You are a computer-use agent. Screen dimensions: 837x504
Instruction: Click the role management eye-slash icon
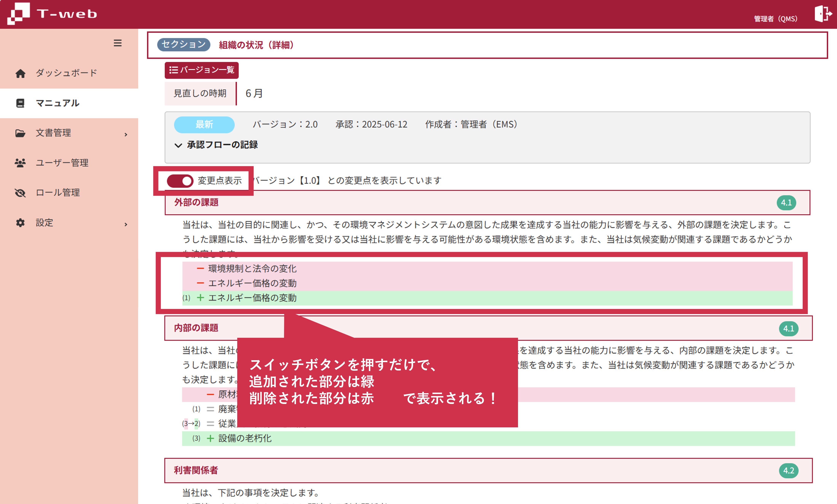pyautogui.click(x=20, y=193)
